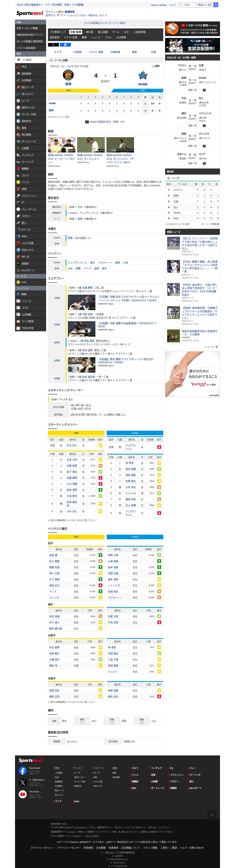The width and height of the screenshot is (235, 868).
Task: Open the X (旧Twitter) icon in footer
Action: click(x=23, y=782)
